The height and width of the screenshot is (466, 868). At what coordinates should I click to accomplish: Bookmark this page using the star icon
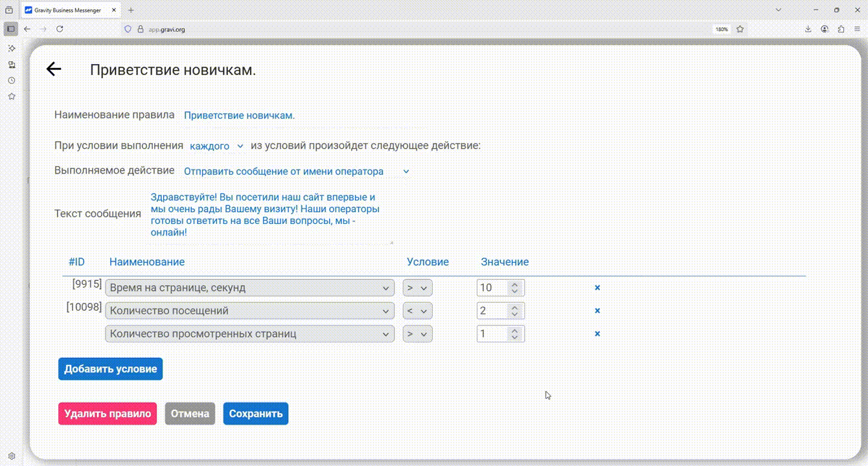740,29
